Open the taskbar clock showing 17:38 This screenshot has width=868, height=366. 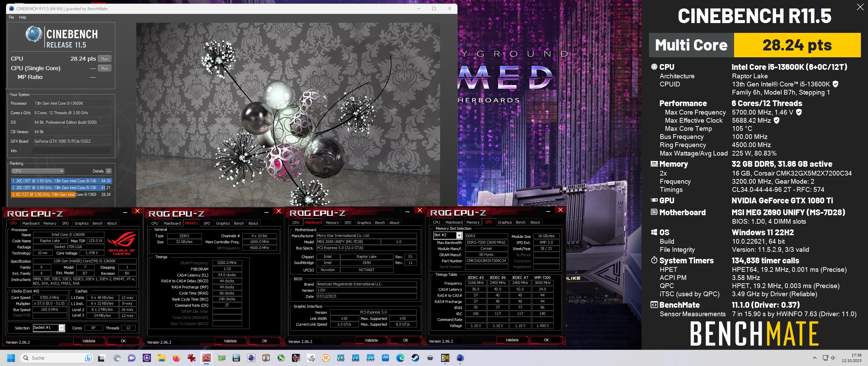point(851,358)
